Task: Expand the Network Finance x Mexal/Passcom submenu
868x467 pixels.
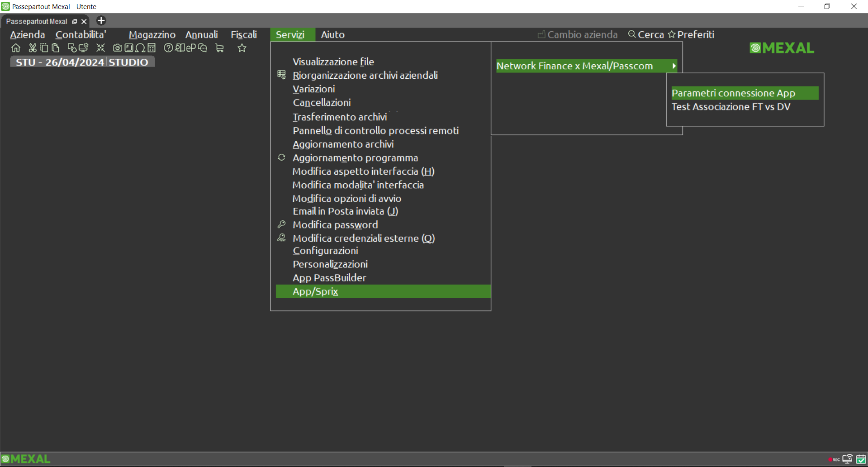Action: pos(586,66)
